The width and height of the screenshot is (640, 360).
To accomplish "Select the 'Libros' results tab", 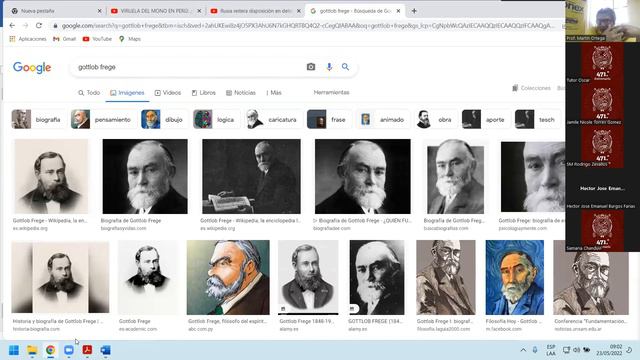I will click(x=204, y=93).
